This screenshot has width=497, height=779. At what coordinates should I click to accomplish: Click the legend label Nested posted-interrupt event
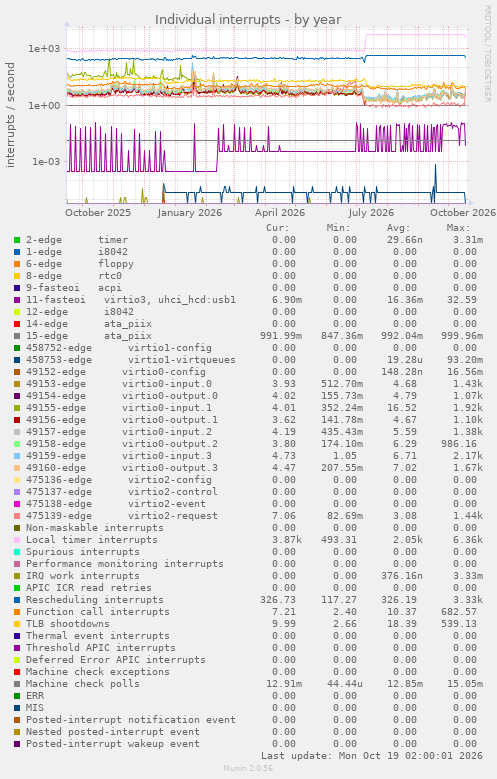click(x=113, y=732)
